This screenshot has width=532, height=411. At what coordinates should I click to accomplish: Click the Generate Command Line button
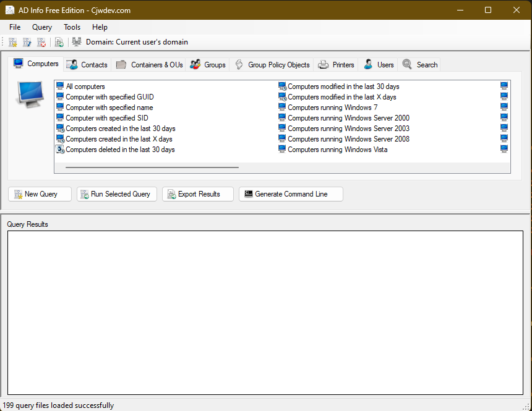pos(291,194)
